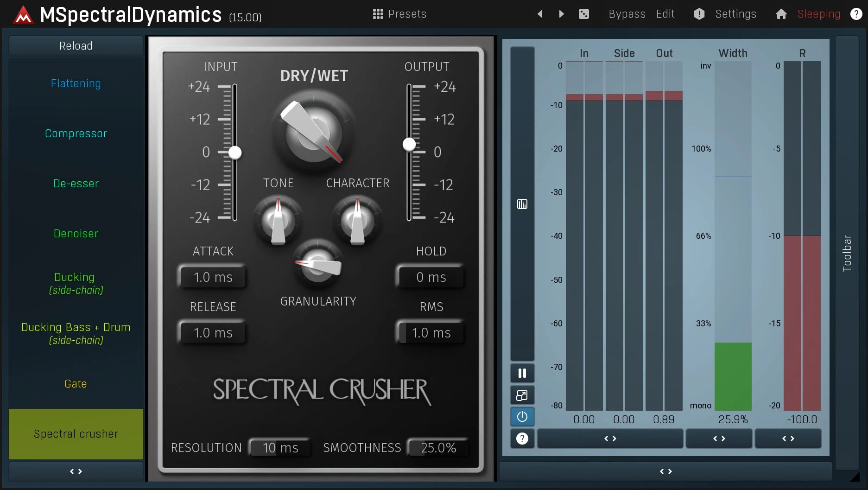The height and width of the screenshot is (490, 868).
Task: Click the Reload button
Action: pyautogui.click(x=76, y=46)
